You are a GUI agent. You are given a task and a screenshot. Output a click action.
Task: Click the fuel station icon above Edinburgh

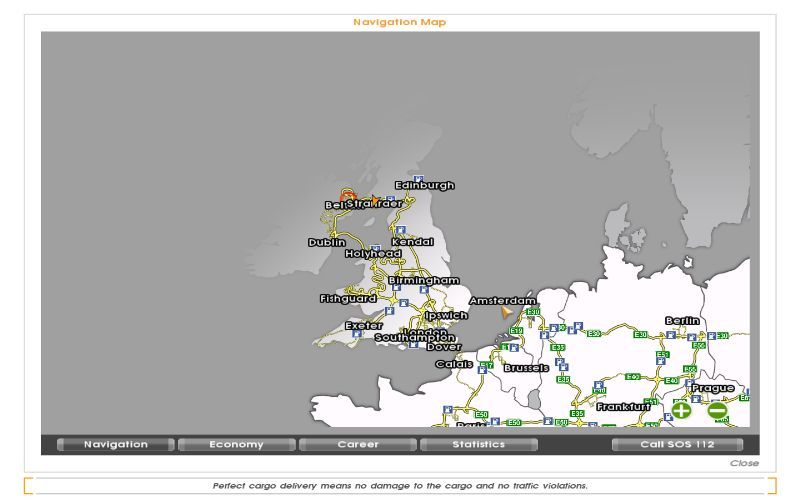click(418, 179)
